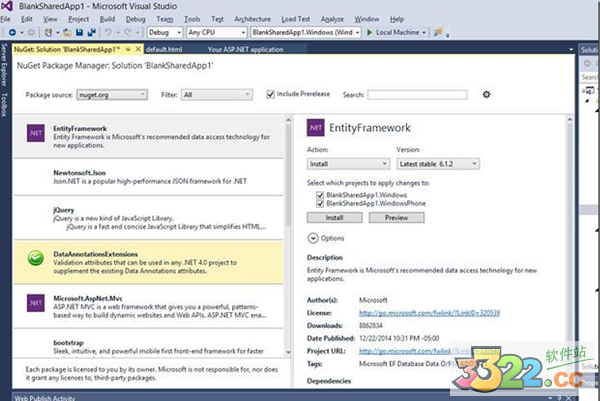This screenshot has width=600, height=401.
Task: Click the navigate backward toolbar icon
Action: pyautogui.click(x=10, y=32)
